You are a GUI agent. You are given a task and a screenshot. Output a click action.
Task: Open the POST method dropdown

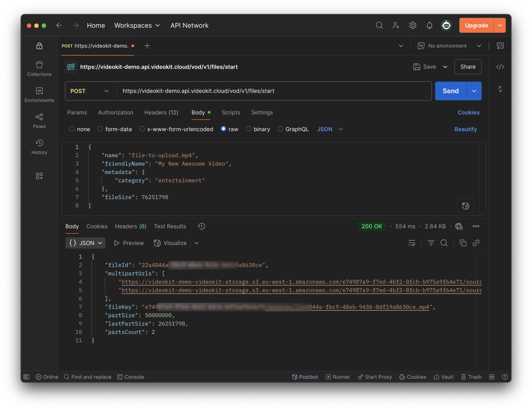pyautogui.click(x=89, y=91)
